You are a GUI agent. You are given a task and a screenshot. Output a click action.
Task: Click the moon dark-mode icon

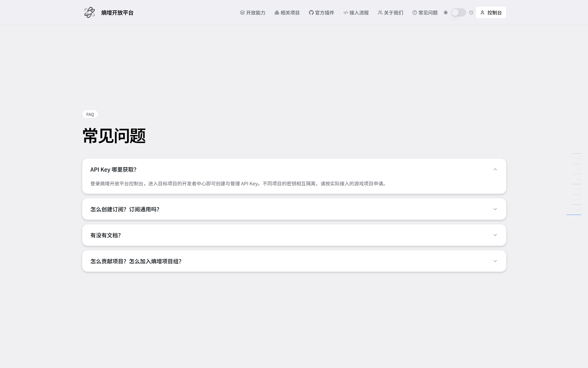click(x=471, y=13)
